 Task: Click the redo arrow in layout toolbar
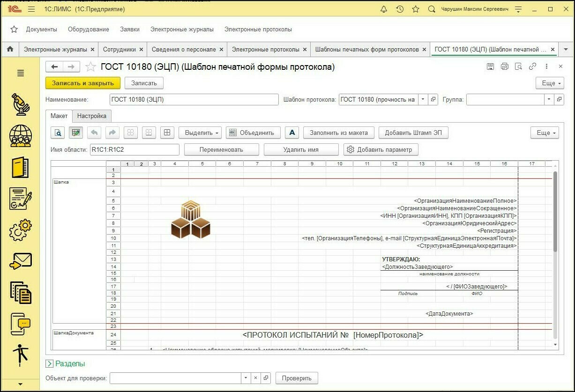[112, 133]
